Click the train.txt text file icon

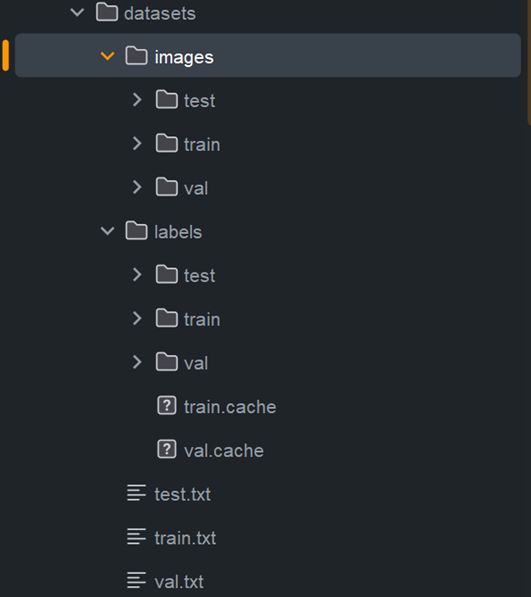click(x=136, y=537)
